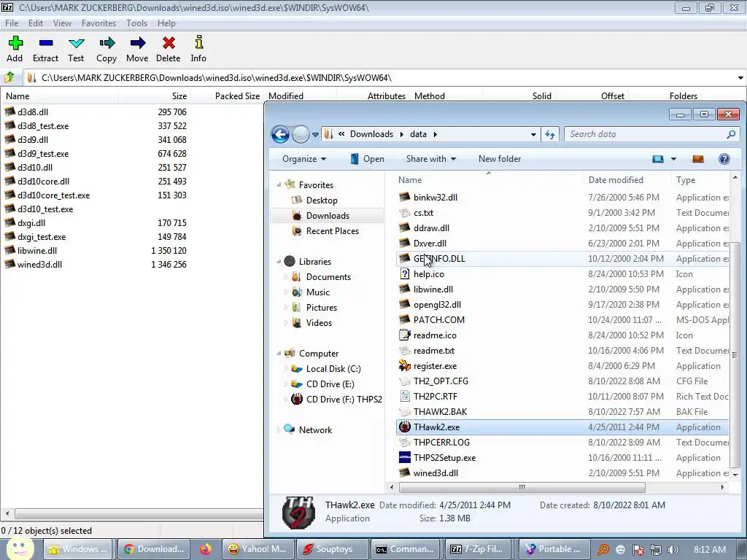Collapse the Libraries tree section
The image size is (747, 560).
pyautogui.click(x=279, y=261)
